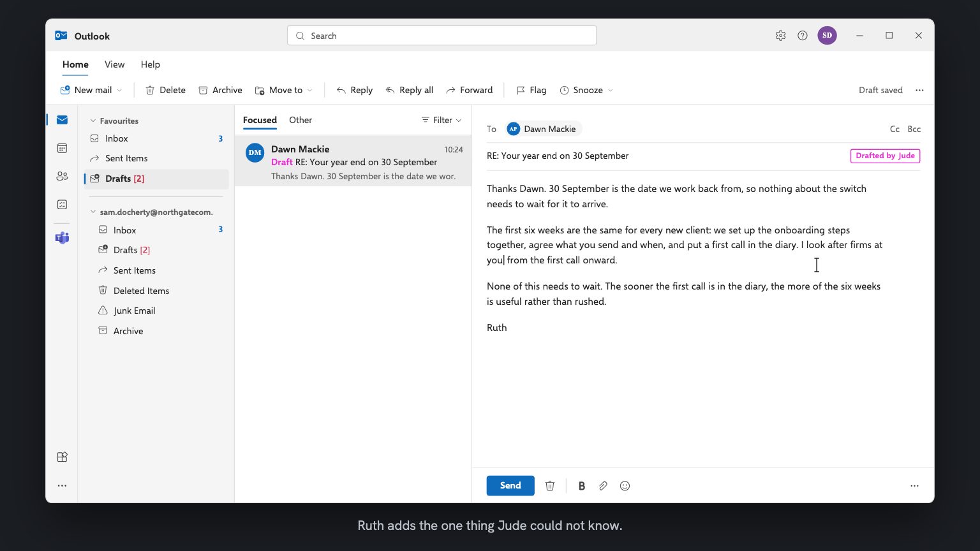Open SD account avatar
The image size is (980, 551).
click(827, 36)
